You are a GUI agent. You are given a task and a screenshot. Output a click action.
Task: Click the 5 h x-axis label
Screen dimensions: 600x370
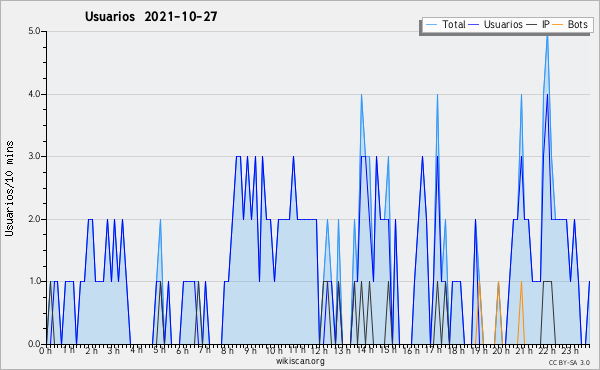(159, 350)
